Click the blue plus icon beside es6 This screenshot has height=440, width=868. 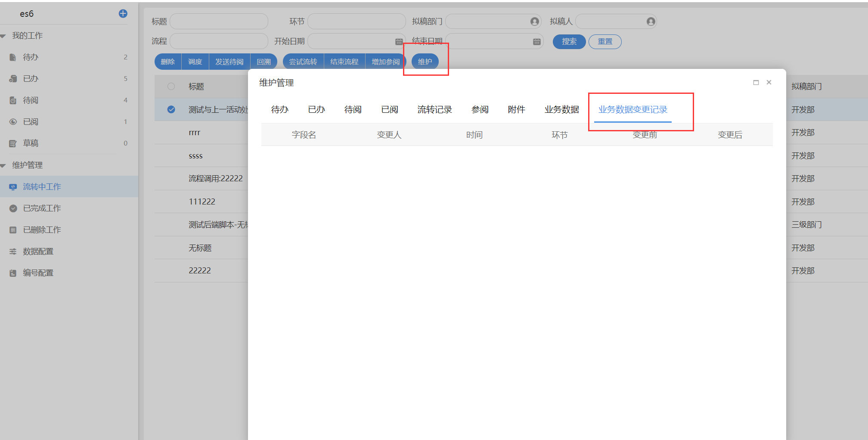[x=123, y=14]
